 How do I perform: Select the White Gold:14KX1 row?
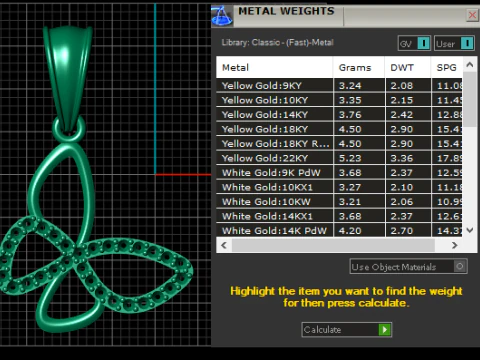[x=339, y=216]
